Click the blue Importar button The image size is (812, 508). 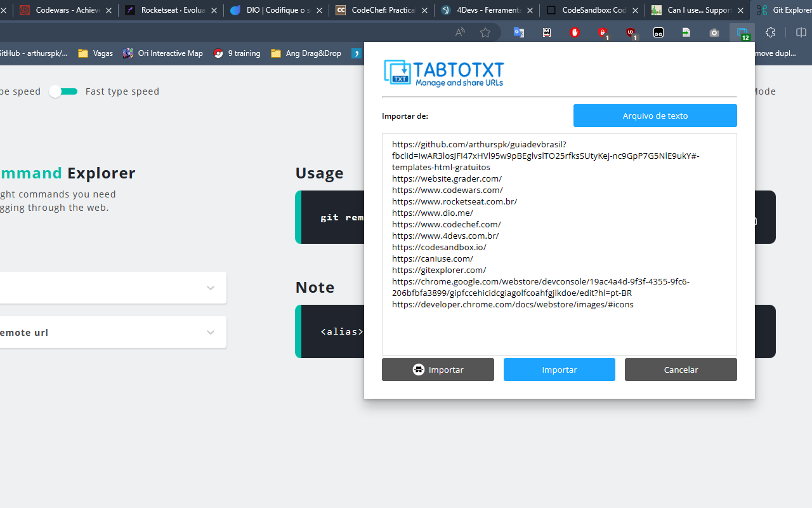(559, 370)
